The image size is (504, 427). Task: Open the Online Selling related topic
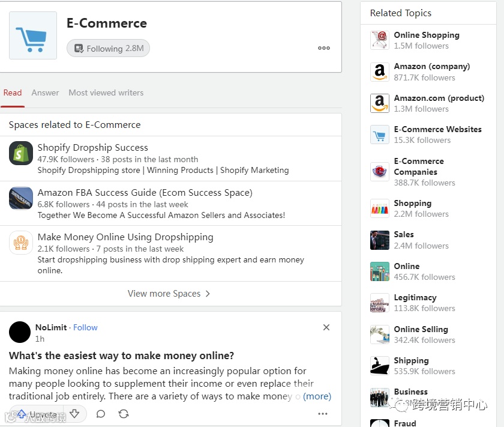tap(421, 329)
